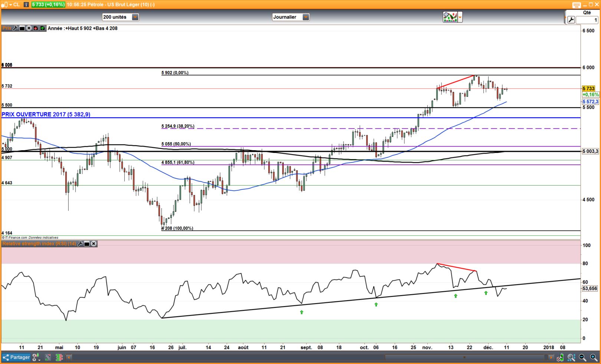Click the 4 643 support level label
The width and height of the screenshot is (601, 364).
[x=7, y=183]
